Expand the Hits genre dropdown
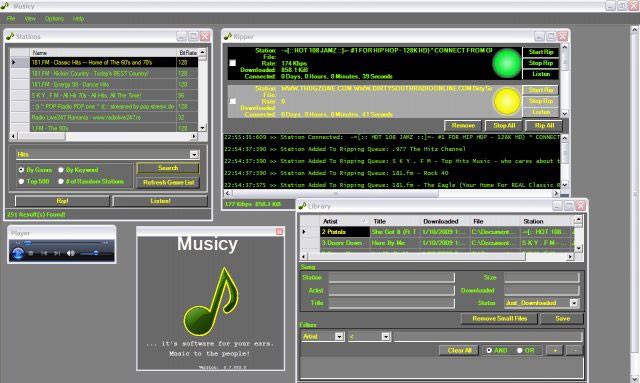640x383 pixels. (x=194, y=154)
